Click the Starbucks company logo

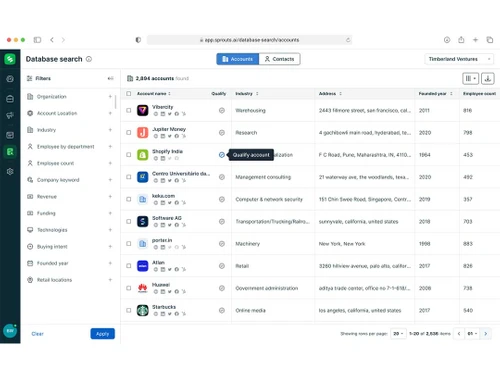[x=143, y=310]
